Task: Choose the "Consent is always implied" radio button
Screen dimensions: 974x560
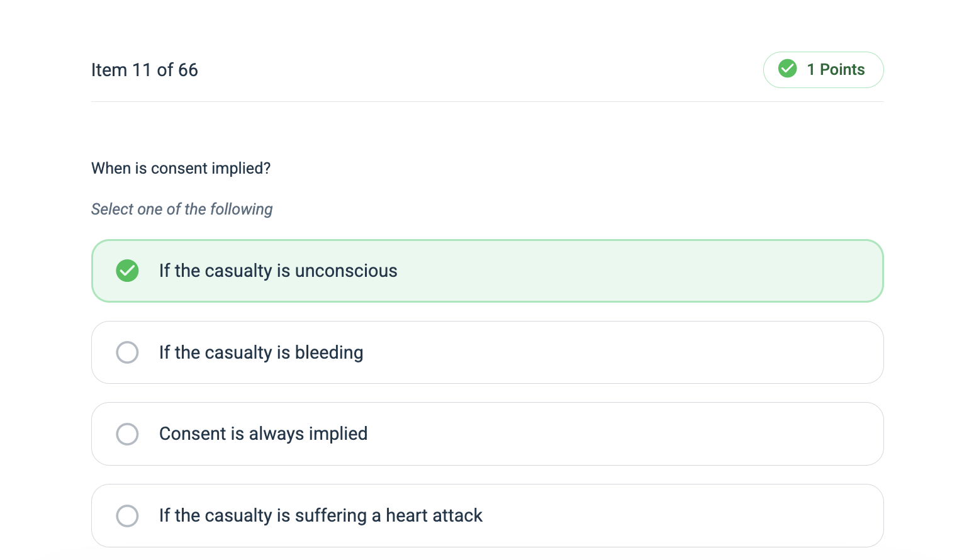Action: [x=127, y=434]
